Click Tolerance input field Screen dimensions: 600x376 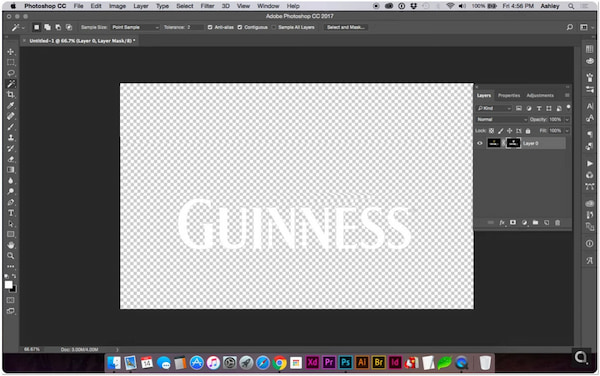[x=194, y=27]
